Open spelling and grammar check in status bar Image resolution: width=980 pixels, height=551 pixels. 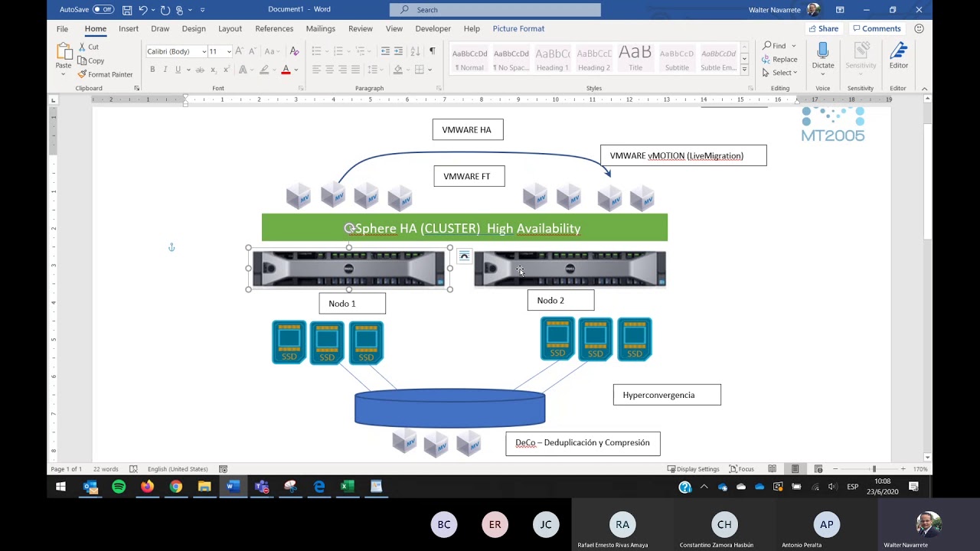(x=133, y=468)
